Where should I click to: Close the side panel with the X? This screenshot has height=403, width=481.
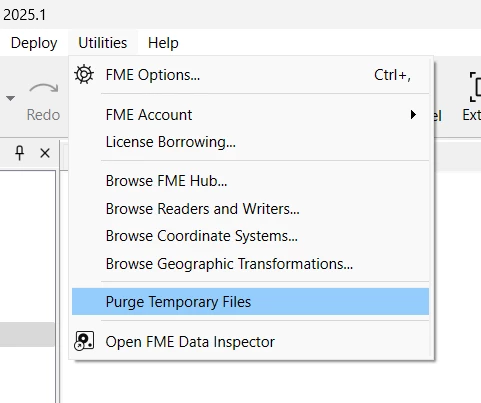[x=45, y=153]
